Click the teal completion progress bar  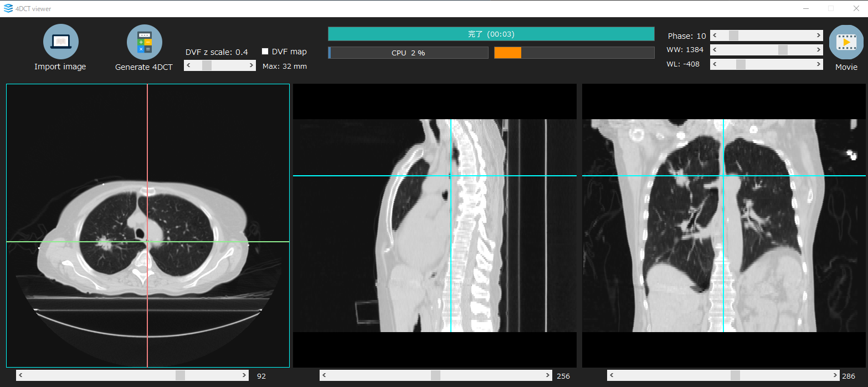[x=491, y=34]
